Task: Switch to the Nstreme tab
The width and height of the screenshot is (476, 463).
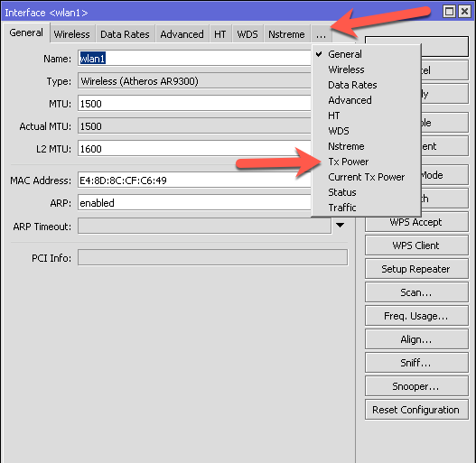Action: (286, 34)
